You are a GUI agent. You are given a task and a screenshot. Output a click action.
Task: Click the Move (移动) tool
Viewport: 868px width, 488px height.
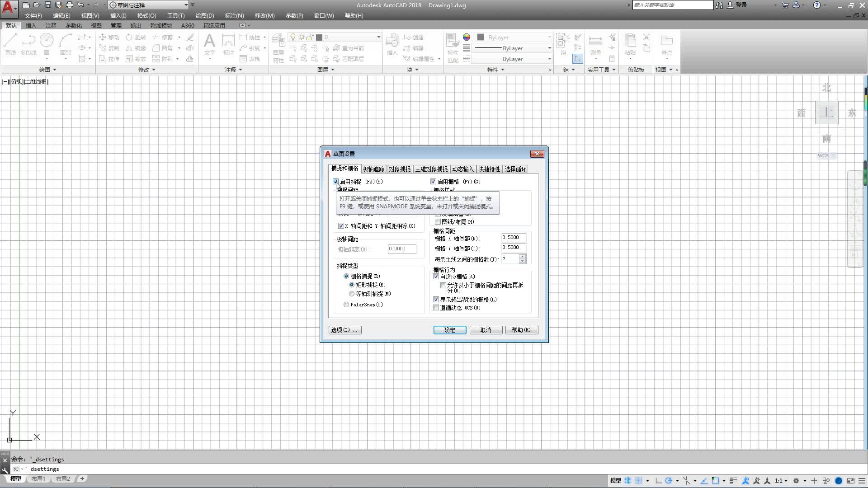pos(109,37)
